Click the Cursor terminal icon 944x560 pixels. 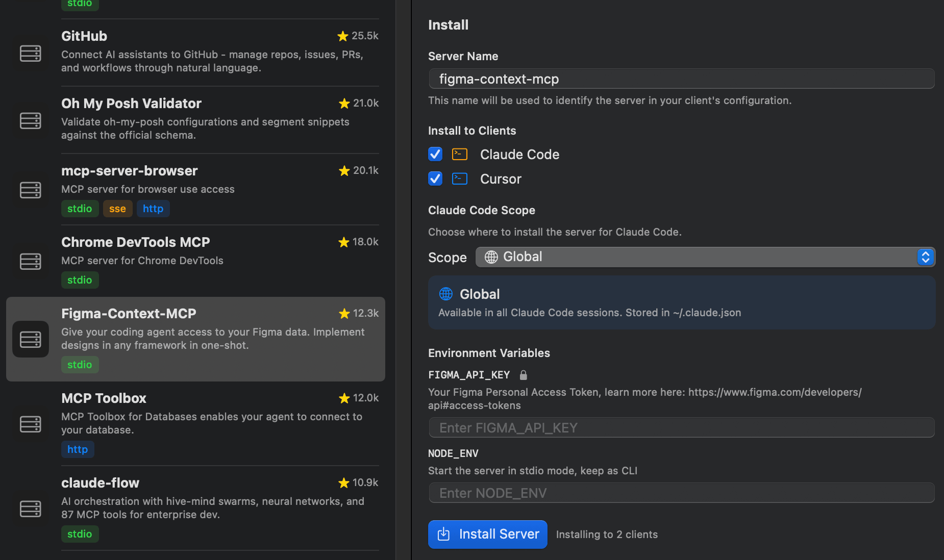point(459,179)
